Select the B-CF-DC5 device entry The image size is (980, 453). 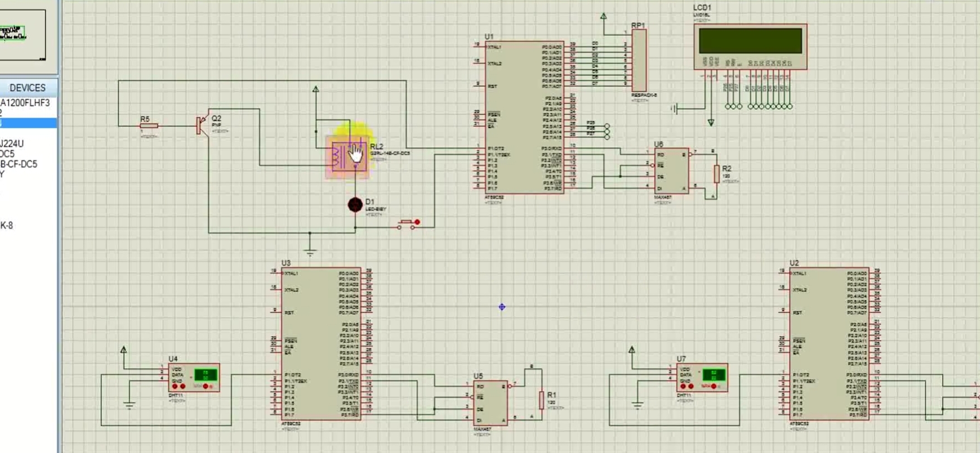pos(19,164)
